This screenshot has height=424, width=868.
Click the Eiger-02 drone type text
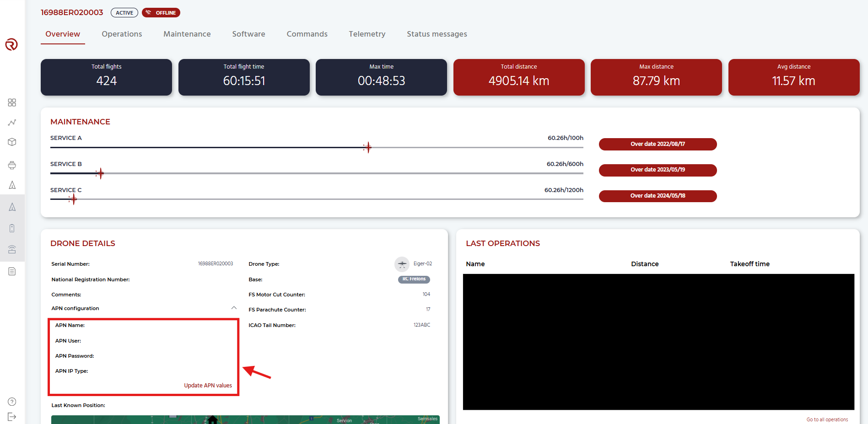[423, 264]
